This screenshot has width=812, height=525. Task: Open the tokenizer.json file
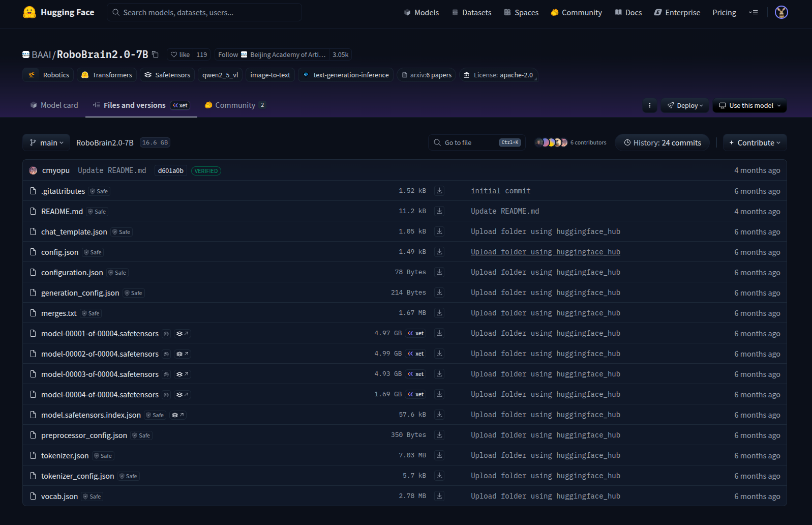coord(65,455)
